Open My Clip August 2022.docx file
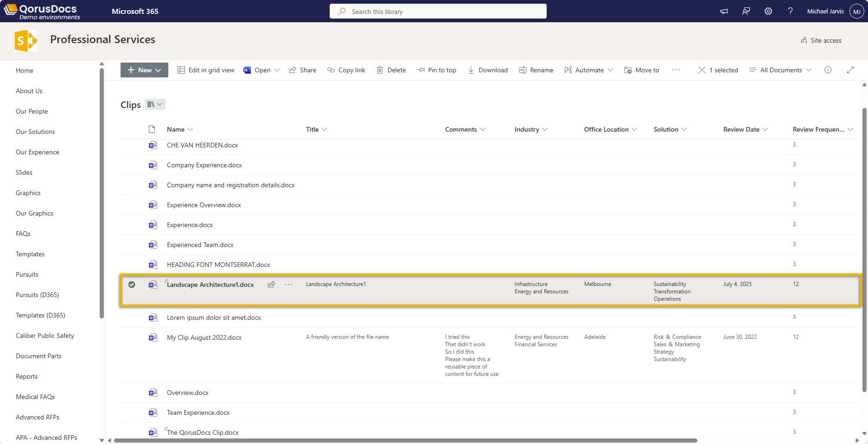The width and height of the screenshot is (868, 444). coord(204,337)
